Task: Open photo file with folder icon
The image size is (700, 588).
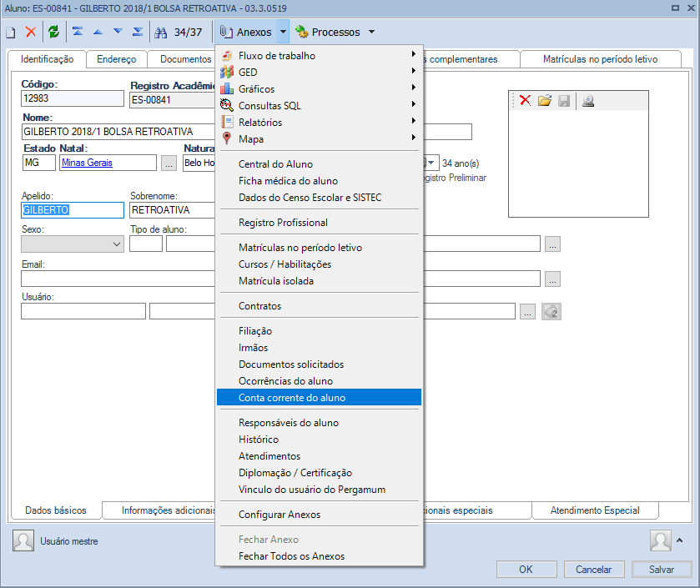Action: tap(545, 100)
